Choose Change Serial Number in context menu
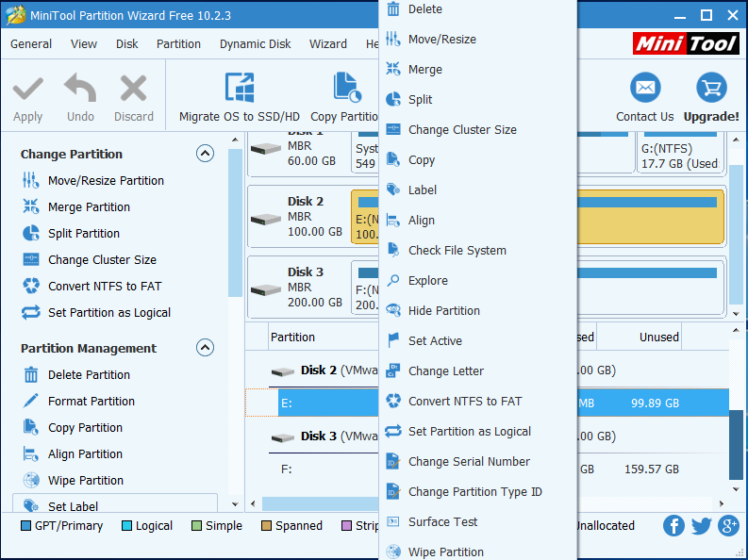The height and width of the screenshot is (560, 748). pos(477,461)
